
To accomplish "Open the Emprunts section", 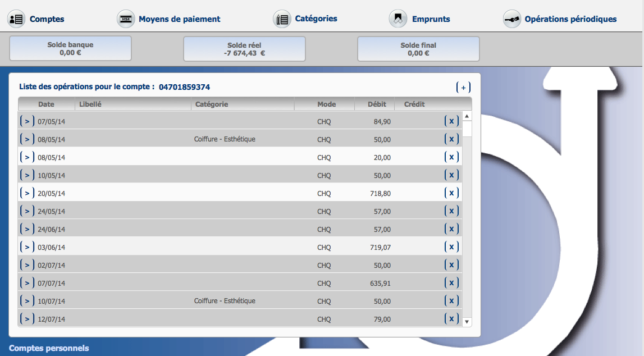I will [431, 19].
